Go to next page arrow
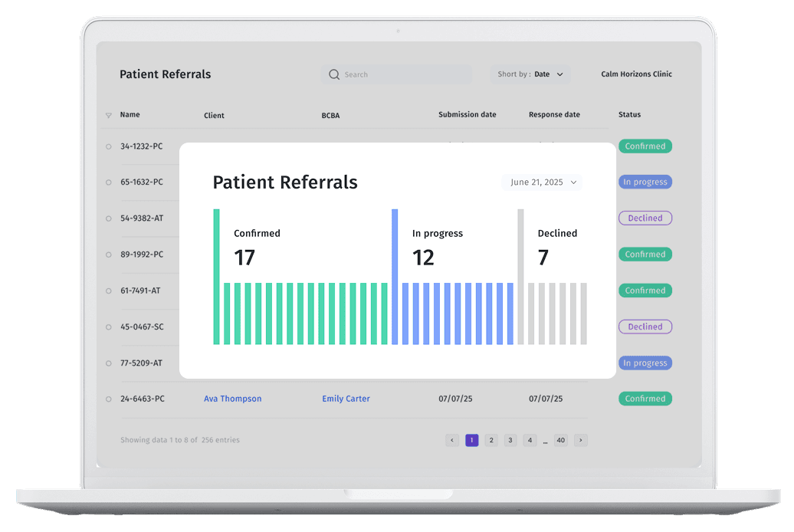Image resolution: width=794 pixels, height=532 pixels. point(581,440)
